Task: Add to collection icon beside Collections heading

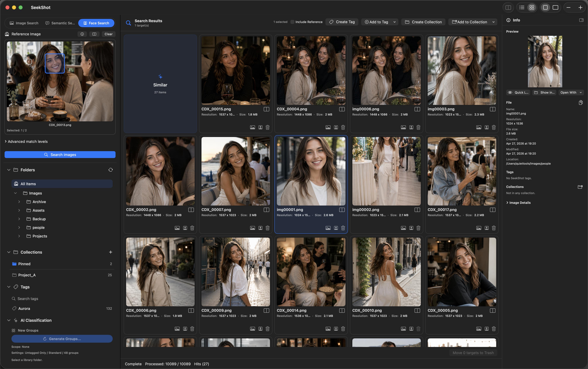Action: pyautogui.click(x=580, y=187)
